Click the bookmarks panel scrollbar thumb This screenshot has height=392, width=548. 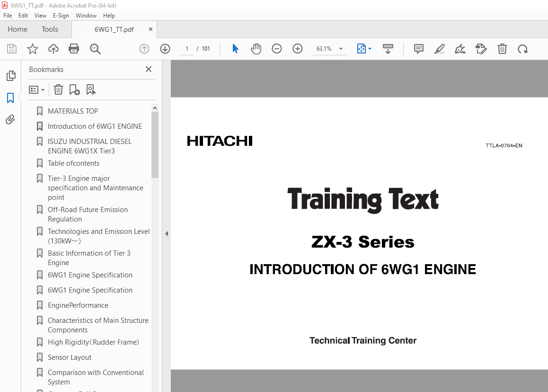(x=155, y=145)
